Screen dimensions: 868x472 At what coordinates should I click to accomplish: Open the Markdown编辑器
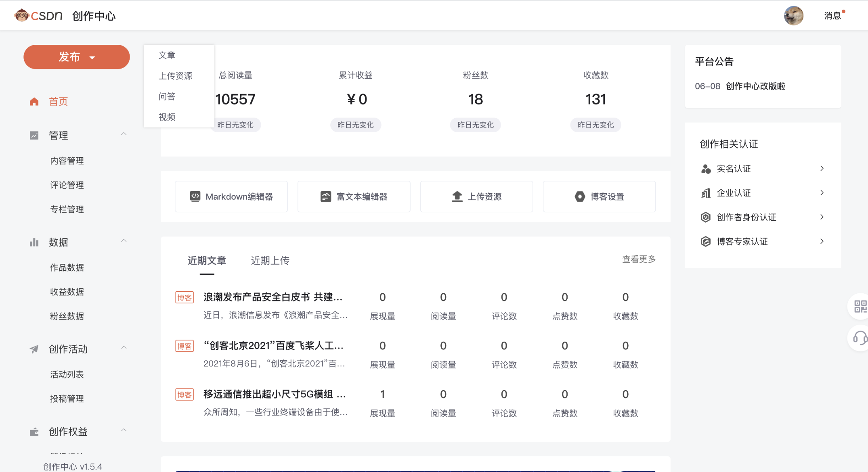pyautogui.click(x=231, y=196)
